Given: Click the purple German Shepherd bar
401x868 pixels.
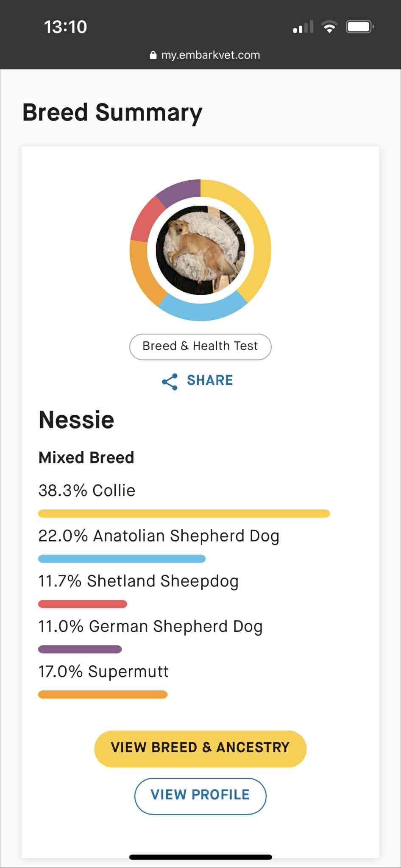Looking at the screenshot, I should click(80, 649).
